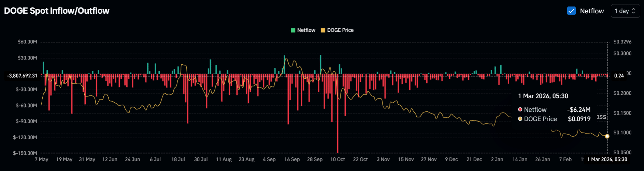Toggle Netflow series via legend text
The height and width of the screenshot is (171, 644).
(306, 30)
